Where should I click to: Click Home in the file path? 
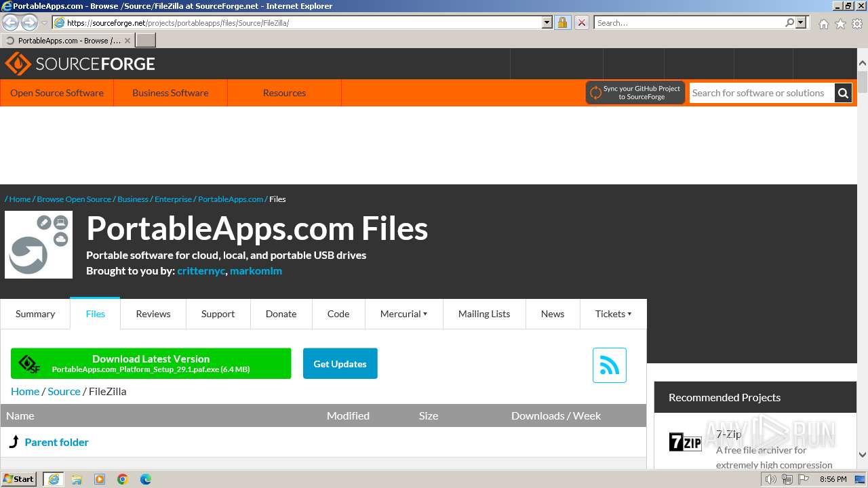[25, 391]
